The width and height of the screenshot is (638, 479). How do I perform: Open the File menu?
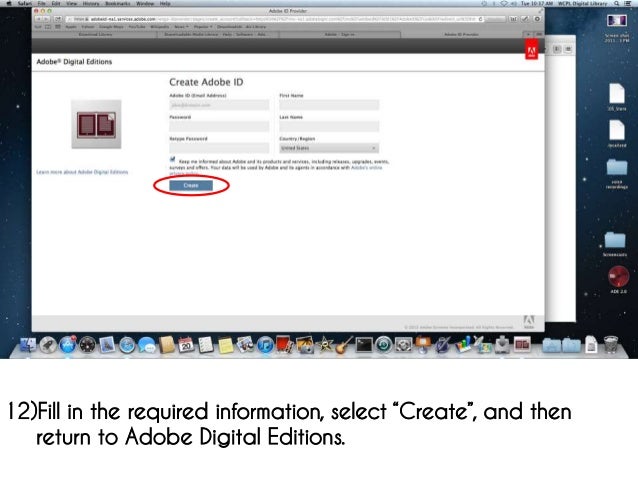pyautogui.click(x=42, y=3)
